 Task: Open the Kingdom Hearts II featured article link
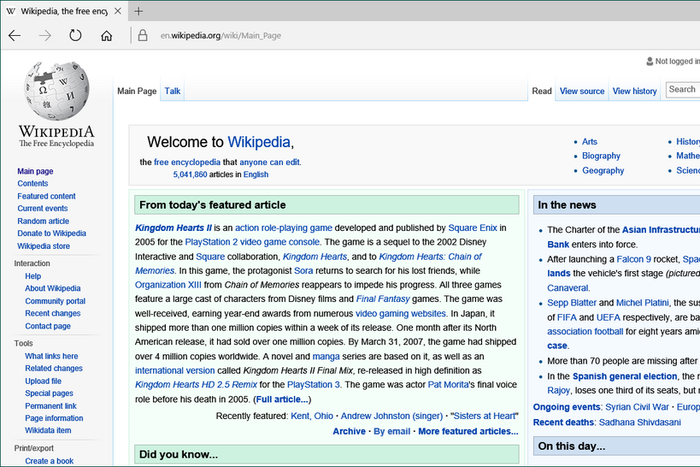pos(173,228)
